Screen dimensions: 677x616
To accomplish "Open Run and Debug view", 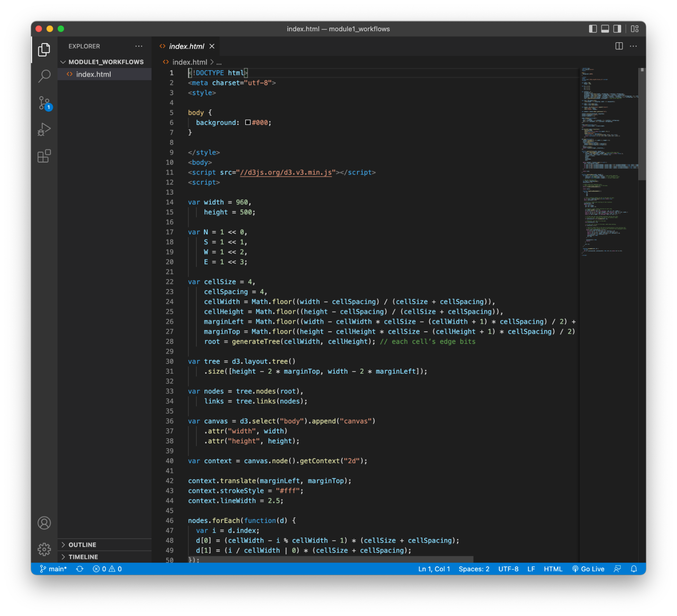I will (x=44, y=129).
